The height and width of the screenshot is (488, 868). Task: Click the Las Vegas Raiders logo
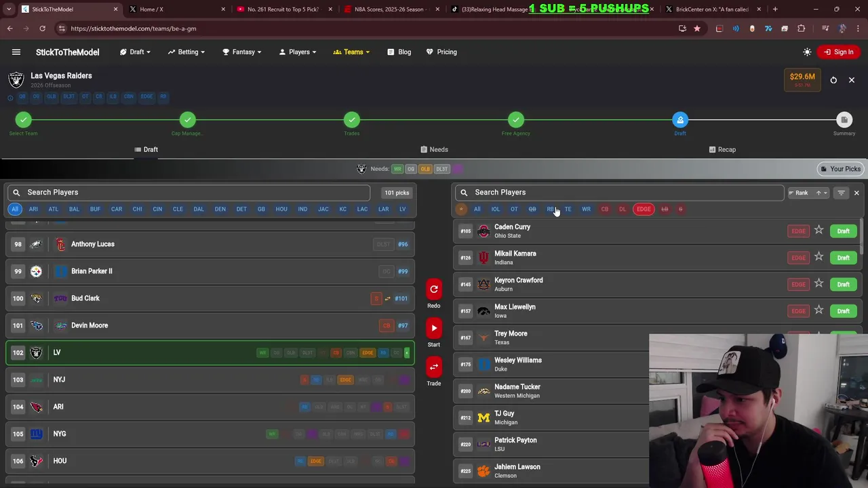(x=16, y=80)
